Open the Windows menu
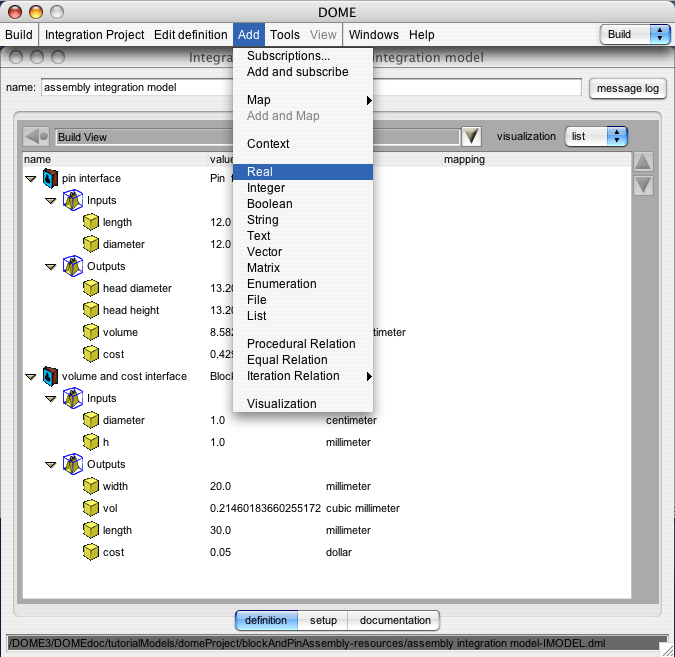Image resolution: width=675 pixels, height=657 pixels. (373, 34)
